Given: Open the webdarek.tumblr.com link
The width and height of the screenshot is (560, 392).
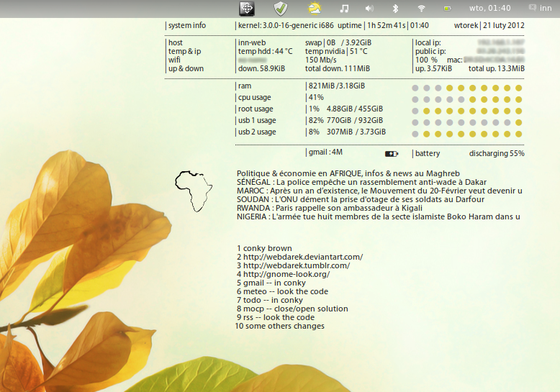Looking at the screenshot, I should coord(297,265).
